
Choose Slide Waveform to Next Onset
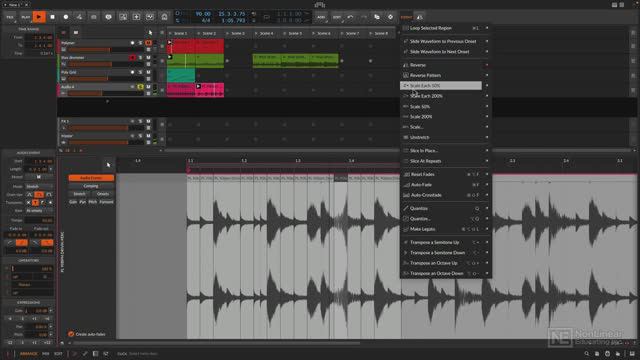pyautogui.click(x=446, y=52)
